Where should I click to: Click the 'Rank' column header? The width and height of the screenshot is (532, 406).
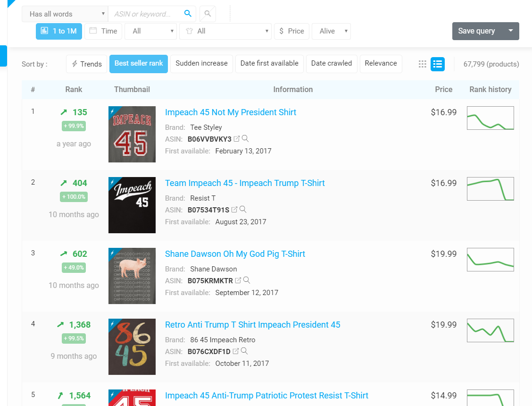tap(74, 89)
